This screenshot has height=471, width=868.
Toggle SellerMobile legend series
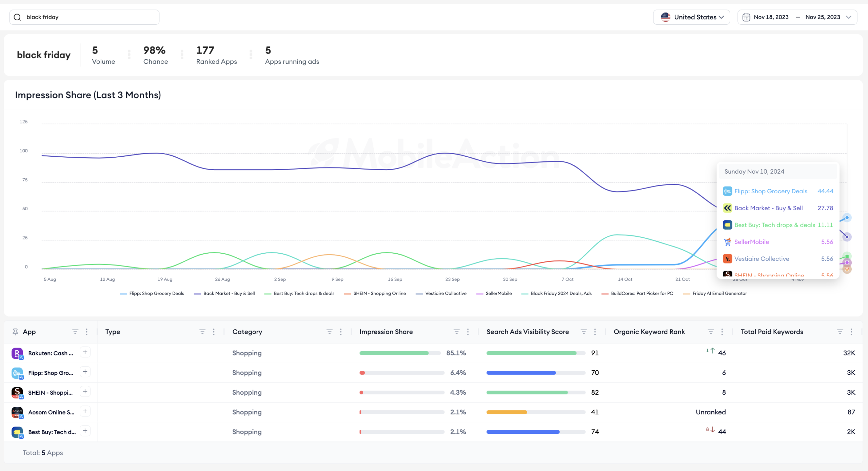494,294
